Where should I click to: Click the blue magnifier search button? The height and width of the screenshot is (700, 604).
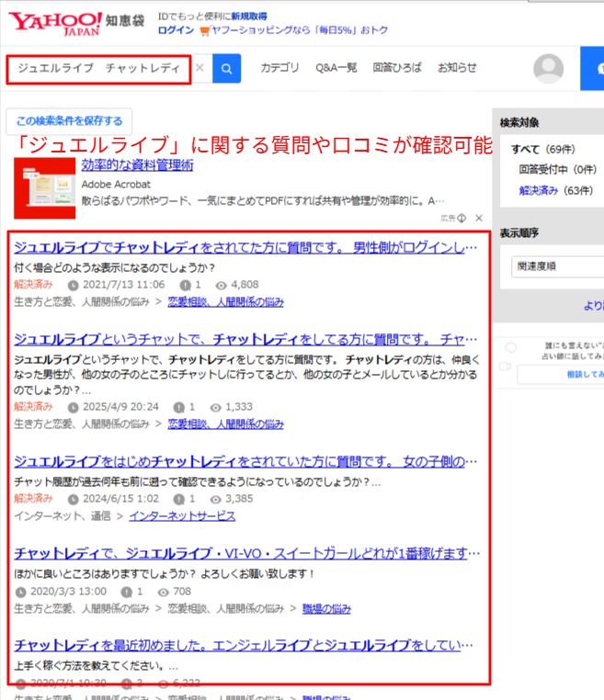(x=226, y=68)
